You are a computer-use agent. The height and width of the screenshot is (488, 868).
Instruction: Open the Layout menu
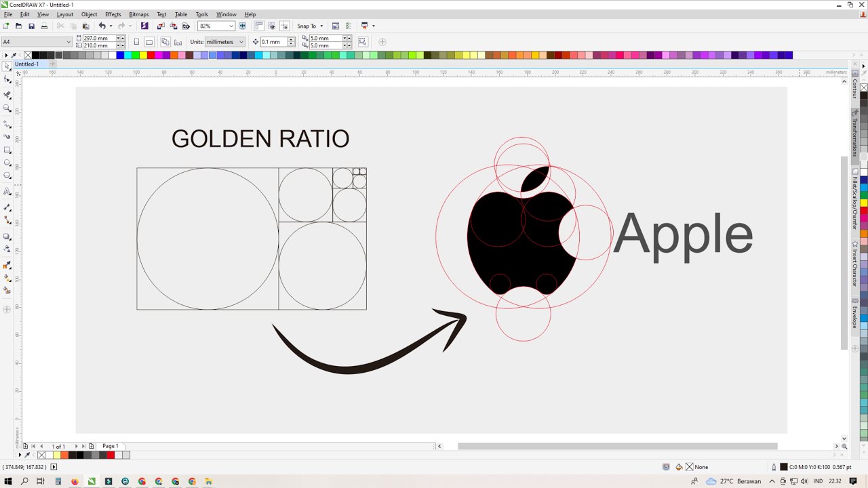(x=65, y=14)
